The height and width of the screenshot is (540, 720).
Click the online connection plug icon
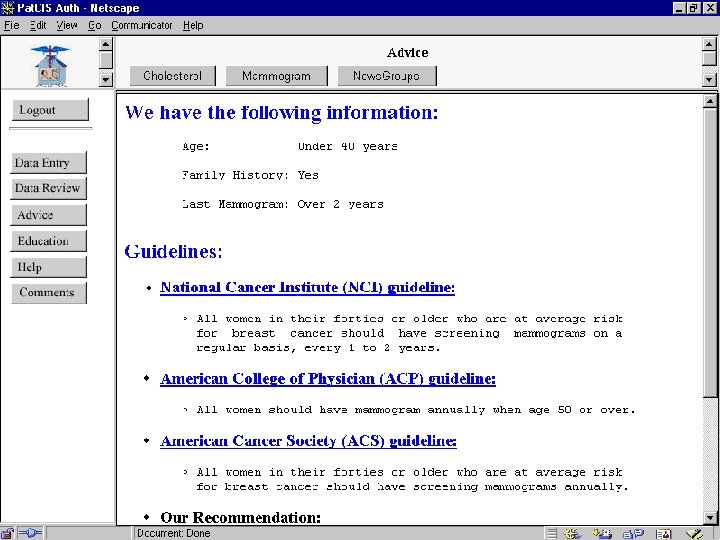30,533
